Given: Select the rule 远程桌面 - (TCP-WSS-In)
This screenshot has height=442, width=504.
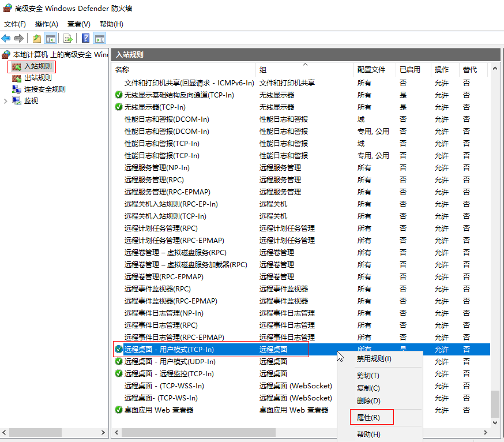Looking at the screenshot, I should [x=164, y=385].
